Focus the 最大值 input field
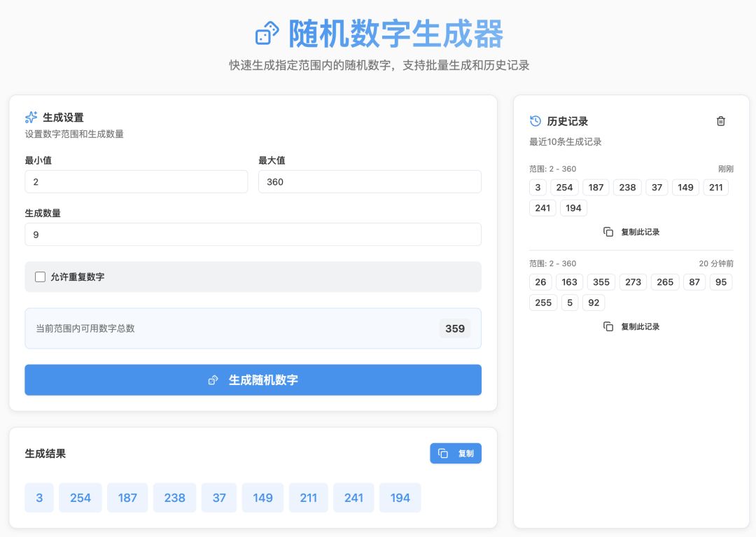756x537 pixels. click(370, 182)
